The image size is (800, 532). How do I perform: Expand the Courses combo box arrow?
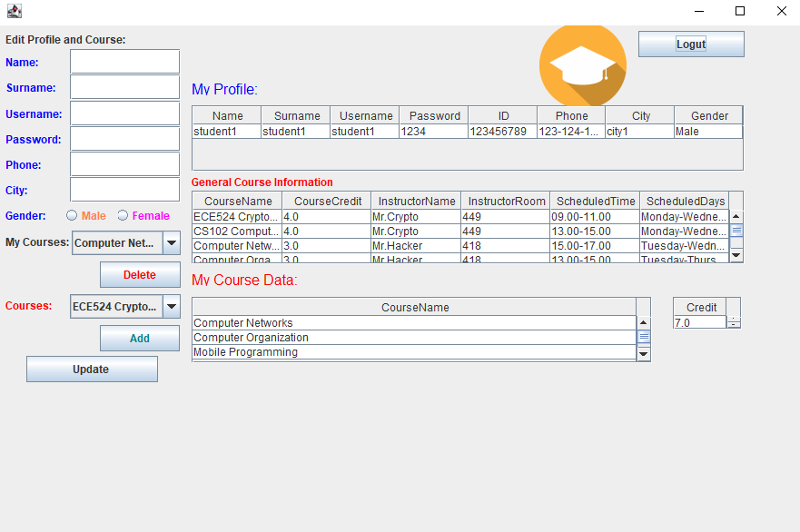[172, 306]
